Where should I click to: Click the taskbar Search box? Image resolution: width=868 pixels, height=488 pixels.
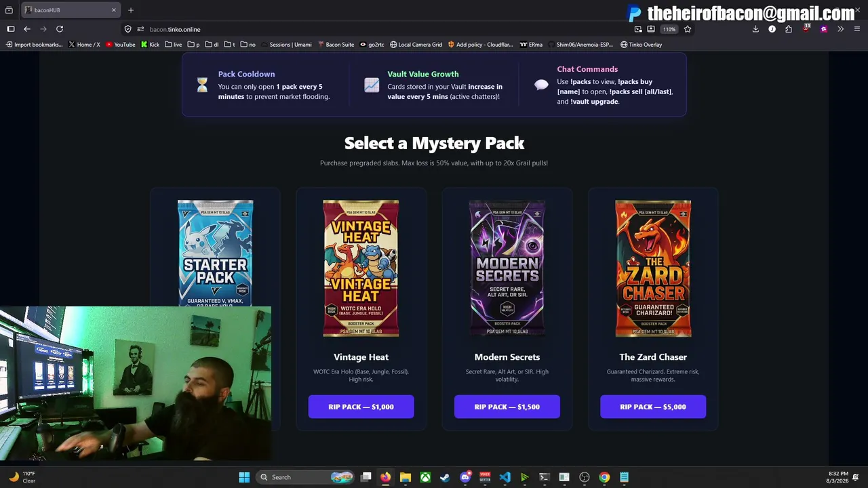pyautogui.click(x=307, y=477)
